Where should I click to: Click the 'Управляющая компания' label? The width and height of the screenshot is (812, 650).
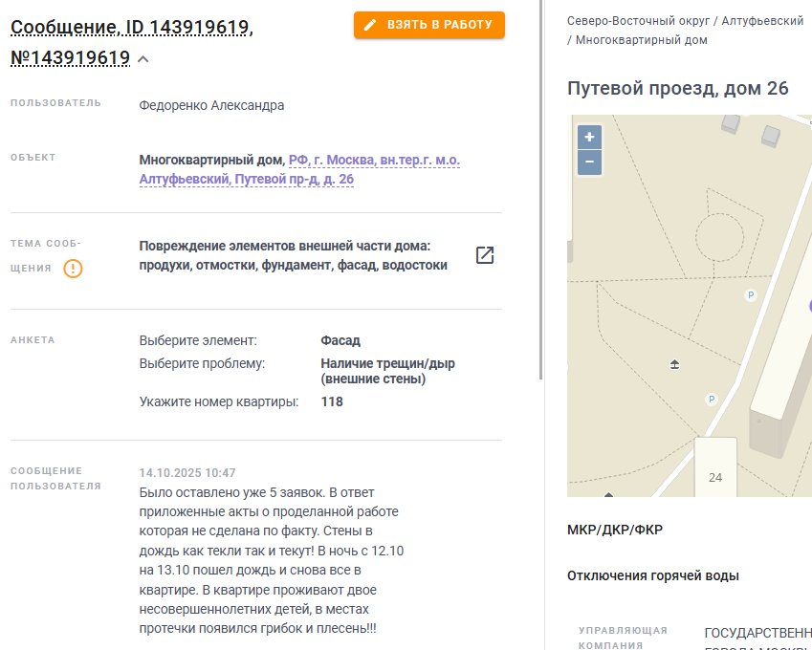coord(623,638)
